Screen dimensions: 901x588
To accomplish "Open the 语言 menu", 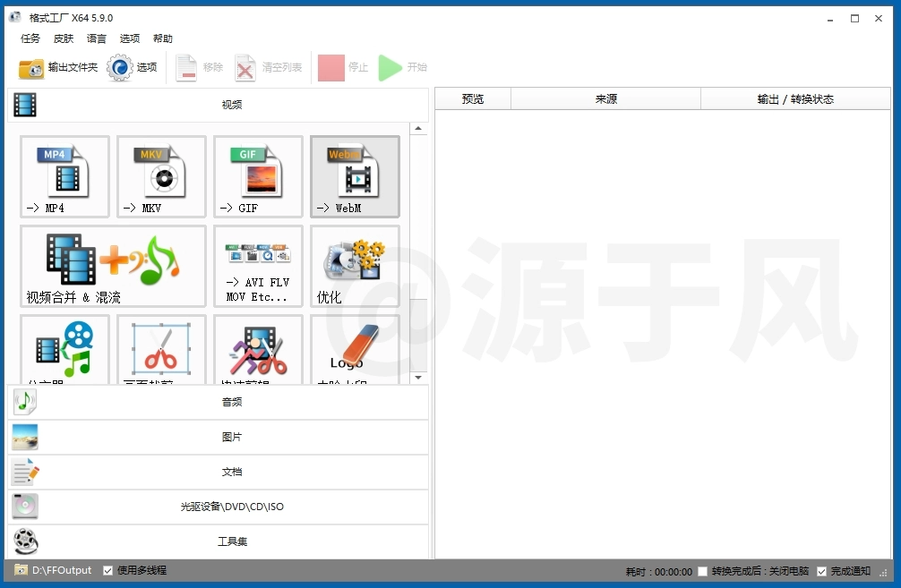I will pos(97,38).
